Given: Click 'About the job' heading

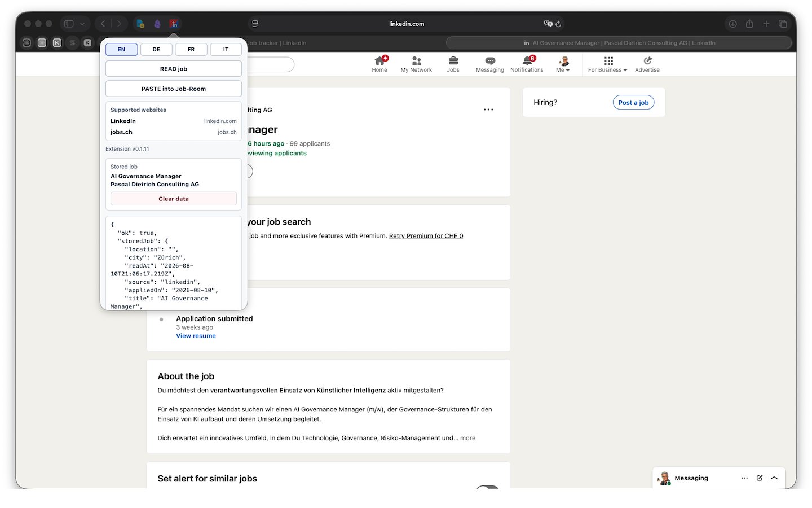Looking at the screenshot, I should [186, 376].
